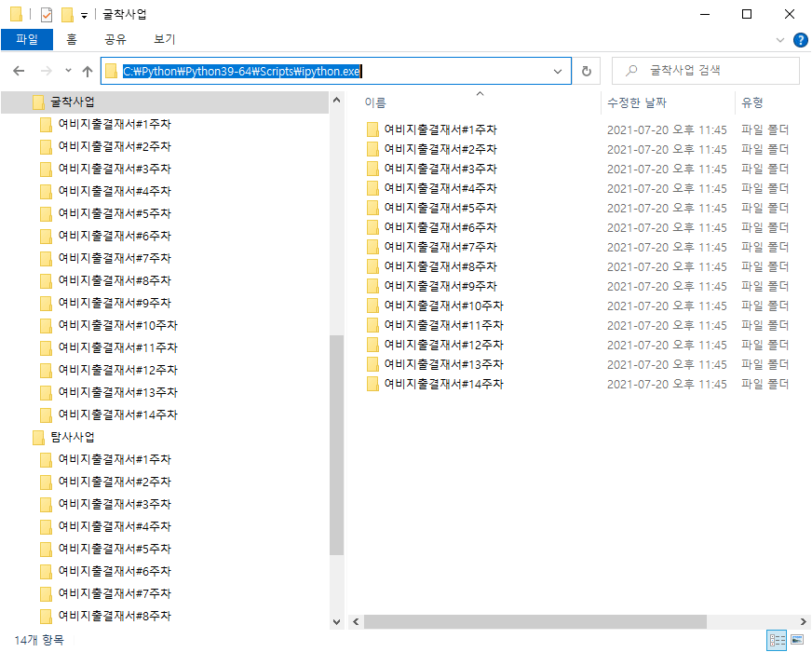812x652 pixels.
Task: Click the horizontal scrollbar thumb
Action: [535, 621]
